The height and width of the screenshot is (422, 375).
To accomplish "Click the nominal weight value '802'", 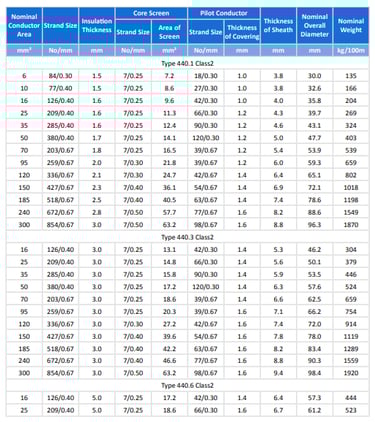I will coord(351,175).
